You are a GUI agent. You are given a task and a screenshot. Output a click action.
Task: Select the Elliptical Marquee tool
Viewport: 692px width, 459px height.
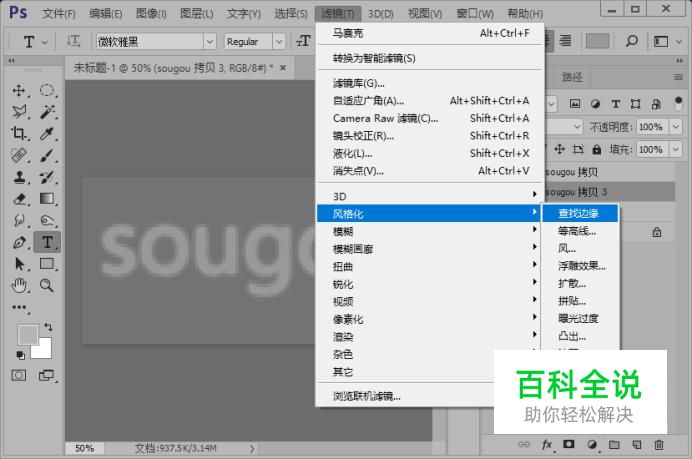[x=47, y=90]
